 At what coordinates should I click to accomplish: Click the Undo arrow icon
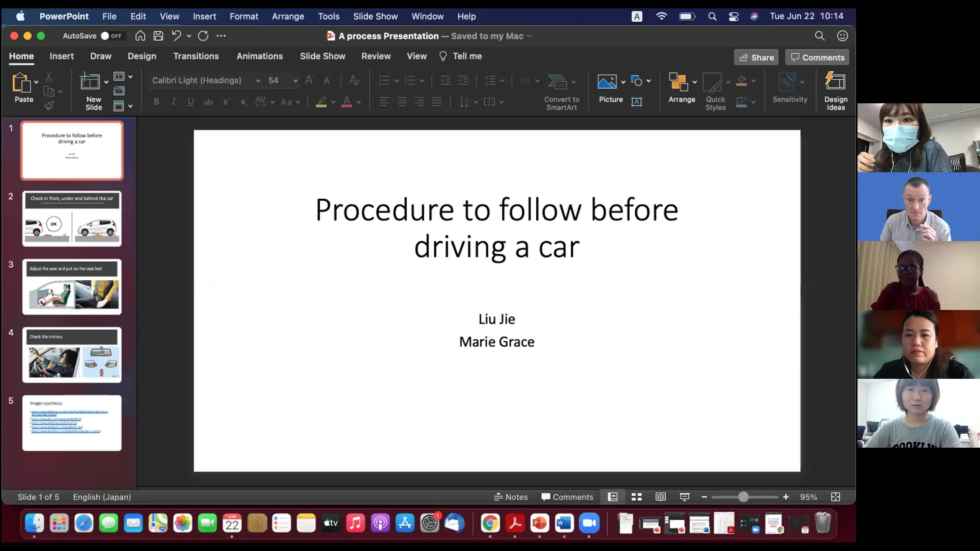pyautogui.click(x=176, y=36)
